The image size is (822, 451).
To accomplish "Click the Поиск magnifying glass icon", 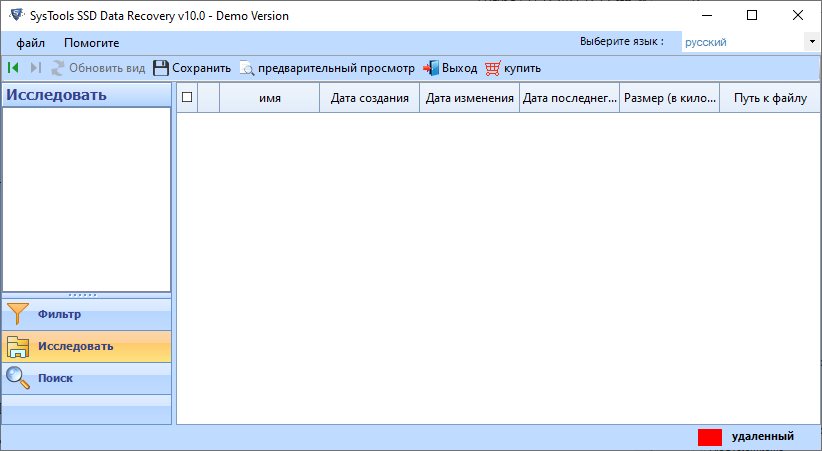I will click(18, 378).
